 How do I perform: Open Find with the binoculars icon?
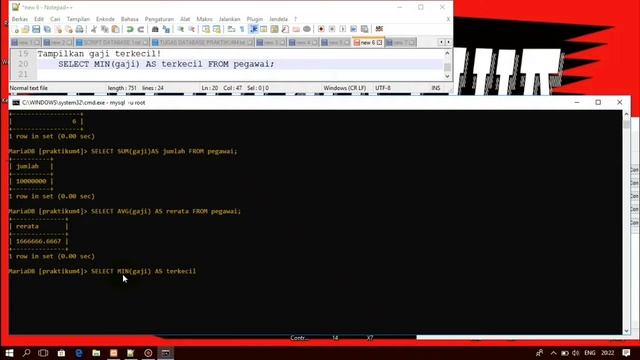click(155, 29)
